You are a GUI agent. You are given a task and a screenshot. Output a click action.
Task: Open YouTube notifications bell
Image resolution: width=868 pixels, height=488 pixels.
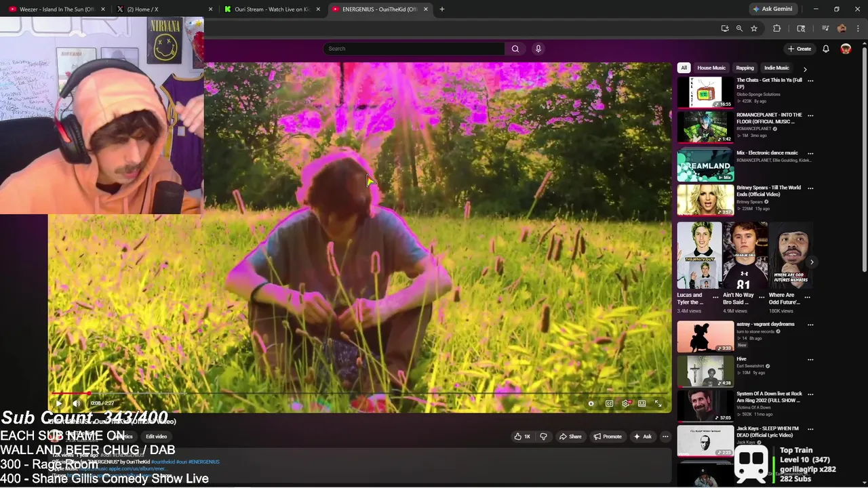[826, 49]
